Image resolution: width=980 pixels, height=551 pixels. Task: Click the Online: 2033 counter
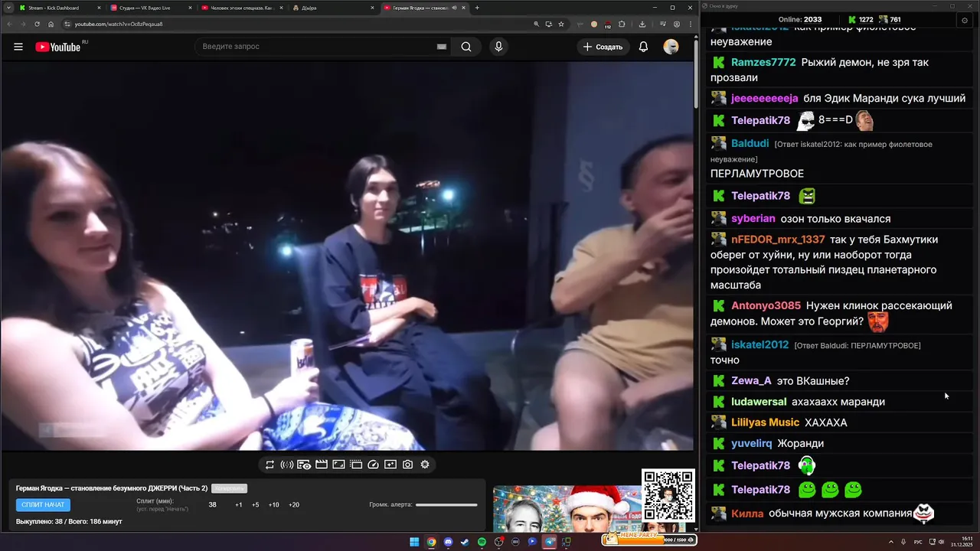coord(799,20)
